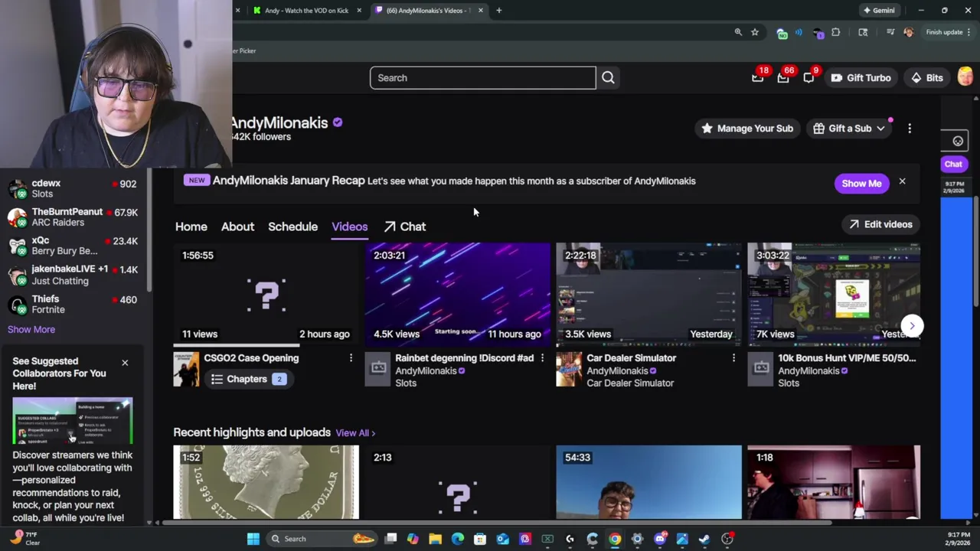Screen dimensions: 980x551
Task: Click Slots category under Rainbet video
Action: (406, 383)
